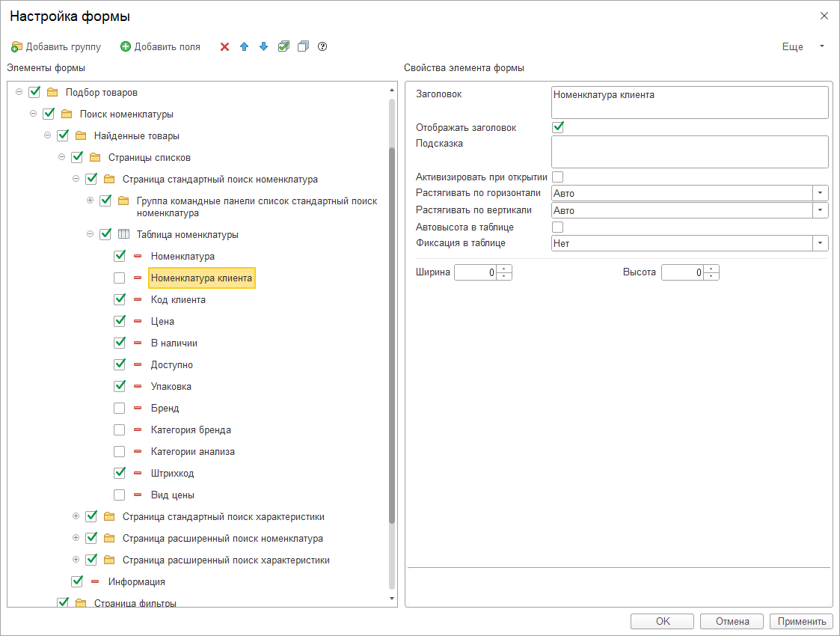Expand Страница расширенный поиск номенклатура node

76,539
